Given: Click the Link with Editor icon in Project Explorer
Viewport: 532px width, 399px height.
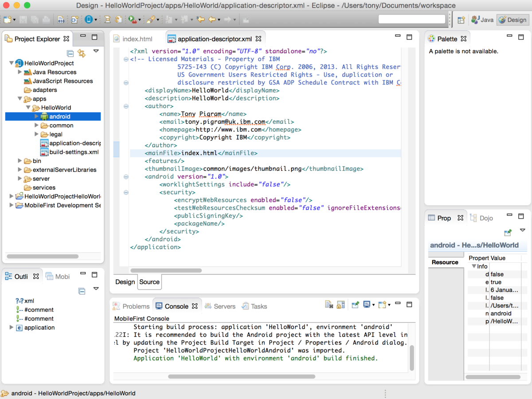Looking at the screenshot, I should click(x=82, y=53).
